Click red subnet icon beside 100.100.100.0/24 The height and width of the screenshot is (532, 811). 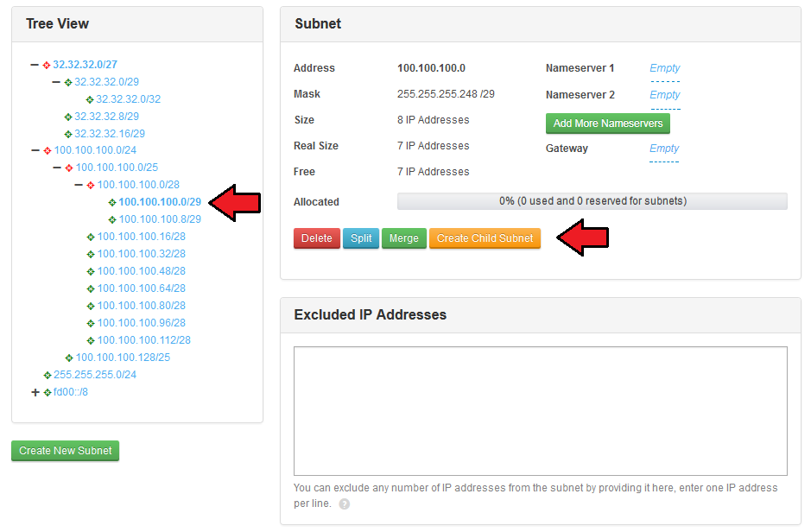coord(47,151)
